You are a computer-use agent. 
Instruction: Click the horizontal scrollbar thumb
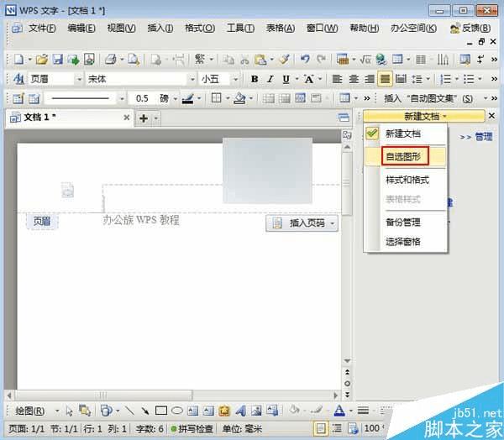(x=103, y=395)
